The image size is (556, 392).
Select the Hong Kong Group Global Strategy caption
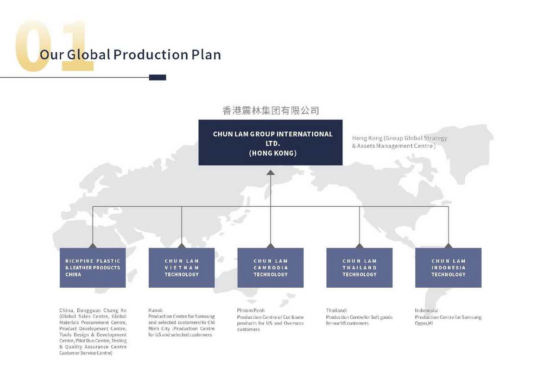click(399, 142)
